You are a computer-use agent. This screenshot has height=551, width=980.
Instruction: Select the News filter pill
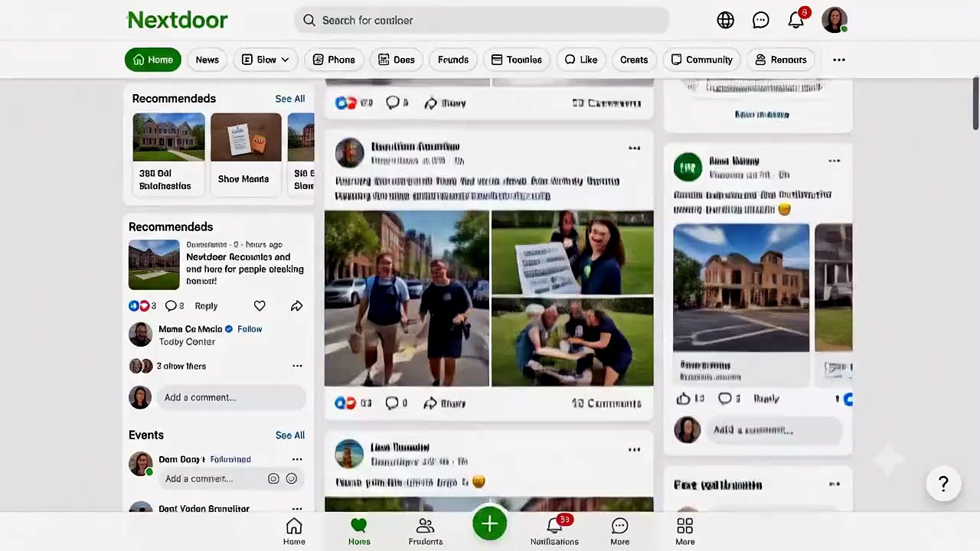coord(207,60)
